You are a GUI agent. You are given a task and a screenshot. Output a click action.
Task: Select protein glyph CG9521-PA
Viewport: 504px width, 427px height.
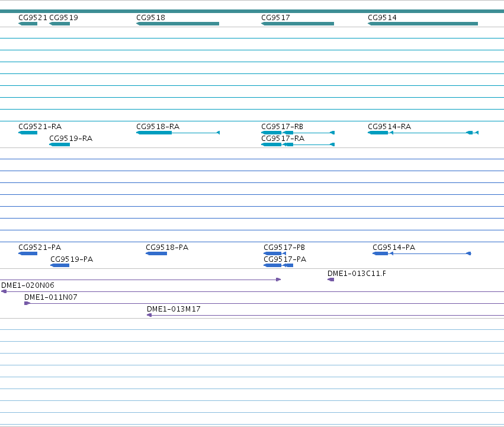(x=28, y=253)
